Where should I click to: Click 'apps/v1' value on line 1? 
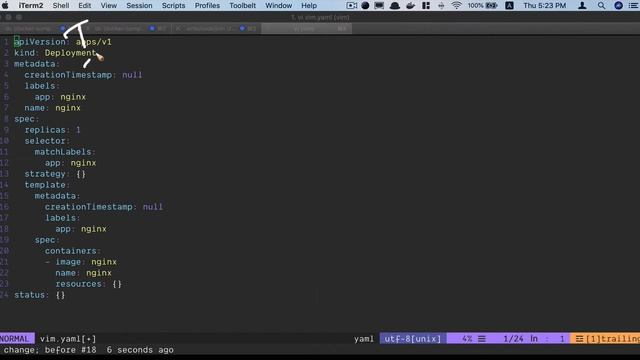(93, 42)
